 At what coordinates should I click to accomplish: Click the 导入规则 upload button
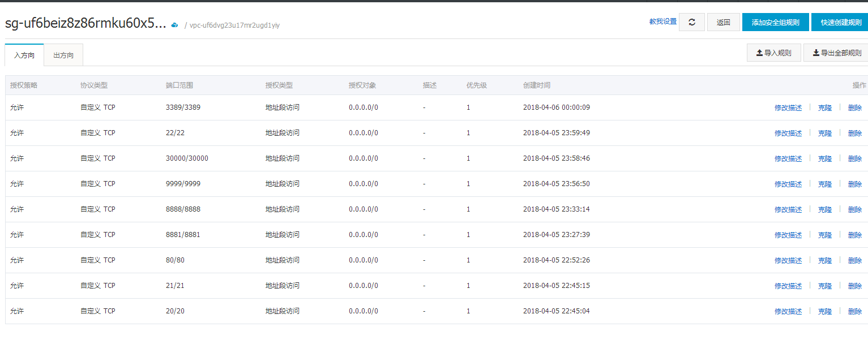(773, 53)
